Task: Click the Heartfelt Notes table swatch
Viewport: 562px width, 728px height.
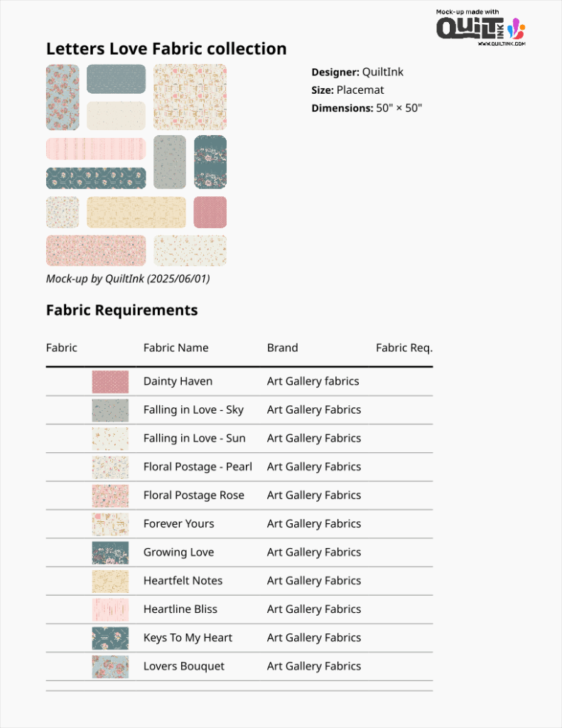Action: pyautogui.click(x=110, y=582)
